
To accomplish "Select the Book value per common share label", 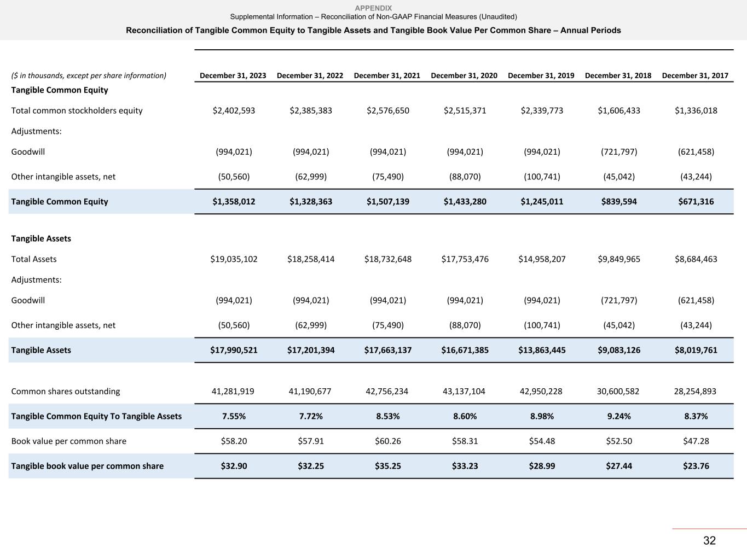I will point(68,441).
